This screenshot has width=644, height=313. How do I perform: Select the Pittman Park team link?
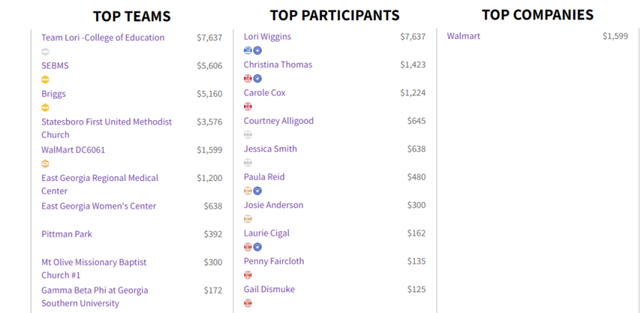coord(66,234)
